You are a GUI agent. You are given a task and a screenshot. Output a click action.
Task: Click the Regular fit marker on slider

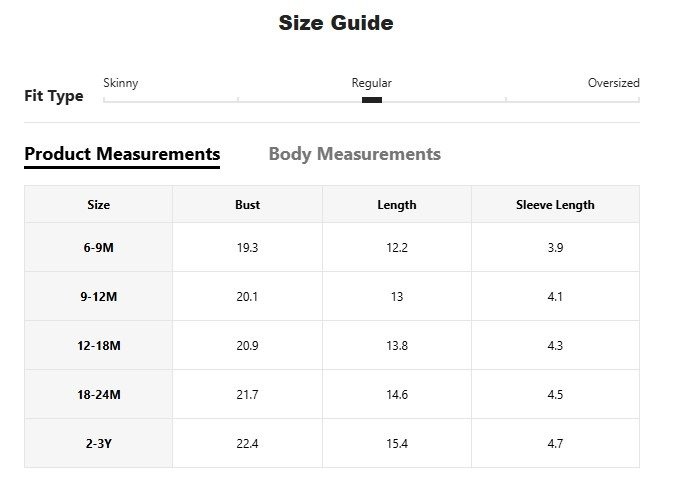pos(371,99)
